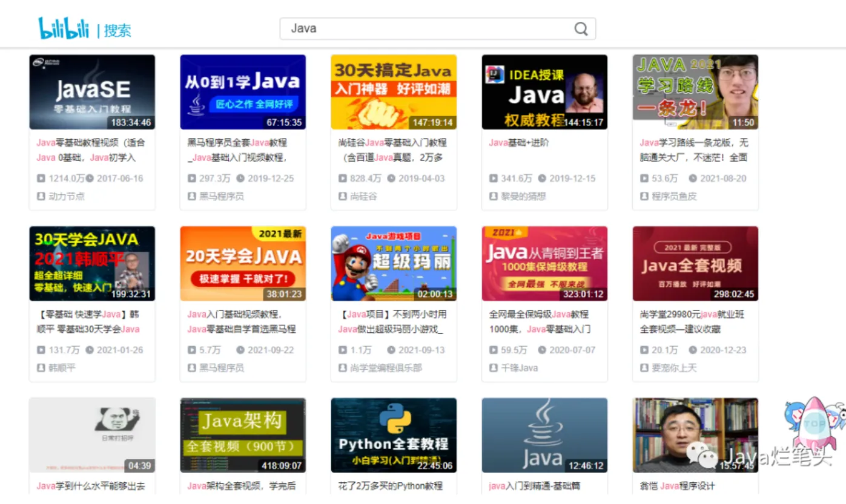The image size is (846, 504).
Task: Visit uploader 黑马程序员 under 297.3万 video
Action: [222, 196]
